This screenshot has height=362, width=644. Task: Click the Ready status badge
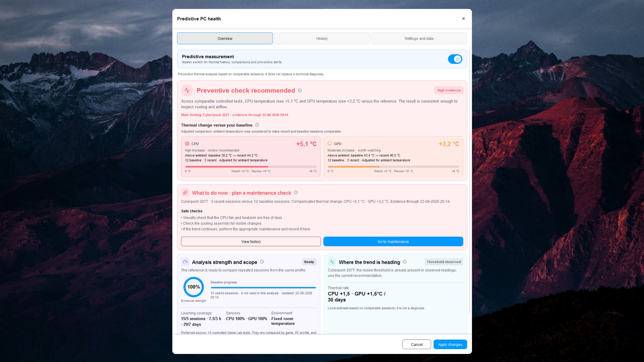[309, 262]
